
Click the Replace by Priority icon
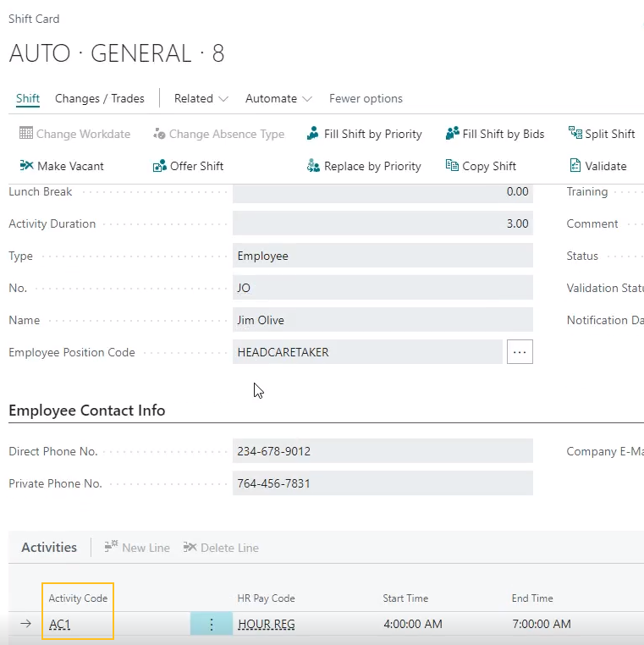tap(313, 166)
